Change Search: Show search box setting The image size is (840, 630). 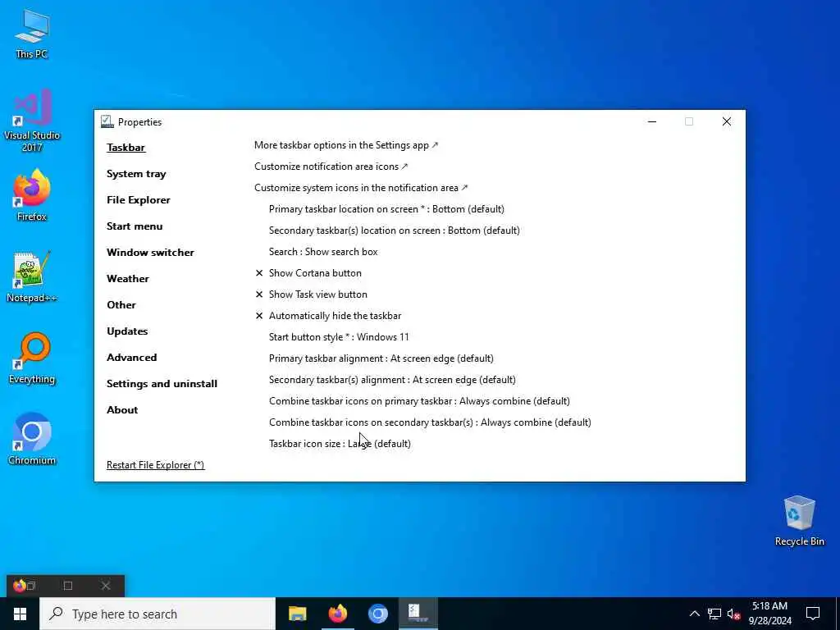point(323,252)
